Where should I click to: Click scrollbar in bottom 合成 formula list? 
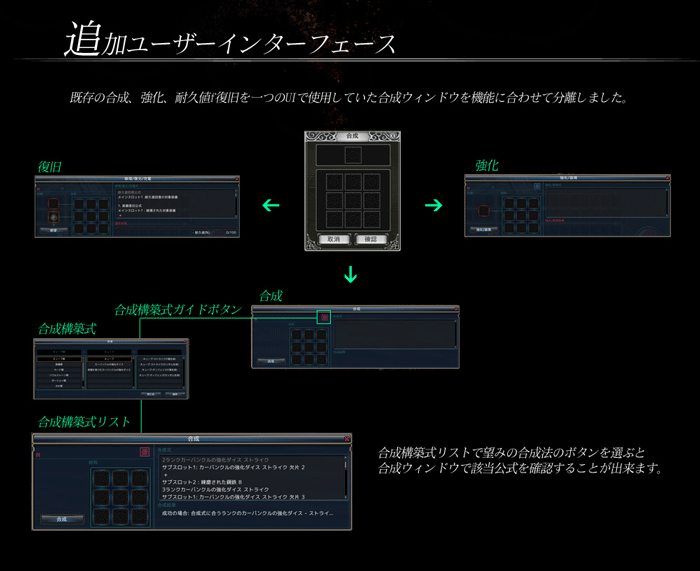[x=346, y=475]
